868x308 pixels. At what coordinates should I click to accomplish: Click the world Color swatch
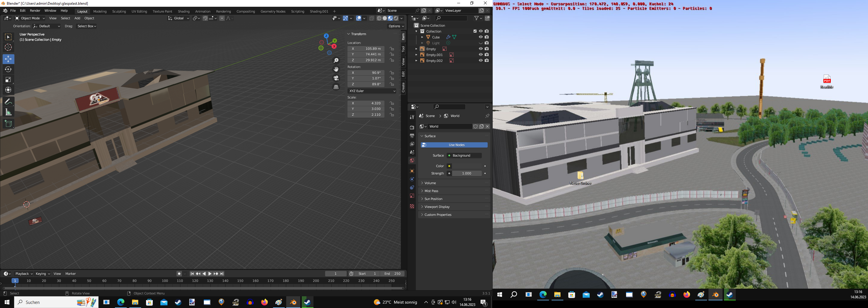(467, 166)
